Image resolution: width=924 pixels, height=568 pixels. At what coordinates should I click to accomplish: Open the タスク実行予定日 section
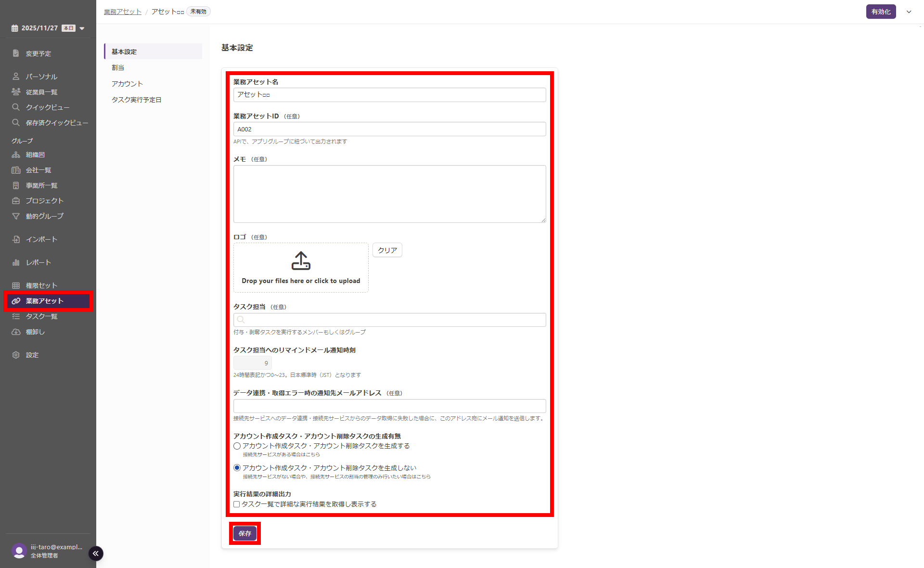(136, 100)
